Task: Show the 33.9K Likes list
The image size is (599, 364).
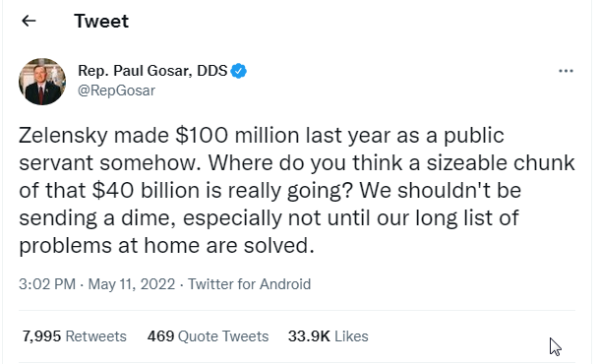Action: (x=329, y=336)
